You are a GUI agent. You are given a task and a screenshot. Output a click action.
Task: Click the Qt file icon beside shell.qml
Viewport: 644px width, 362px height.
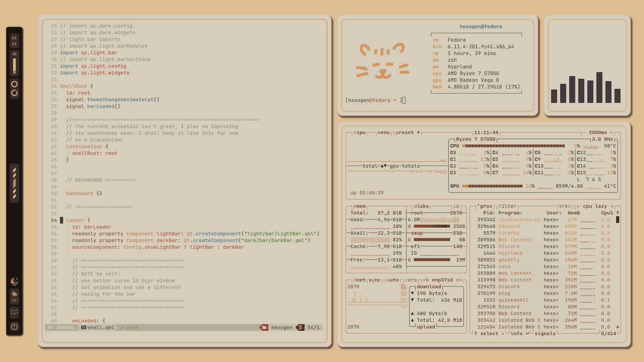(83, 327)
